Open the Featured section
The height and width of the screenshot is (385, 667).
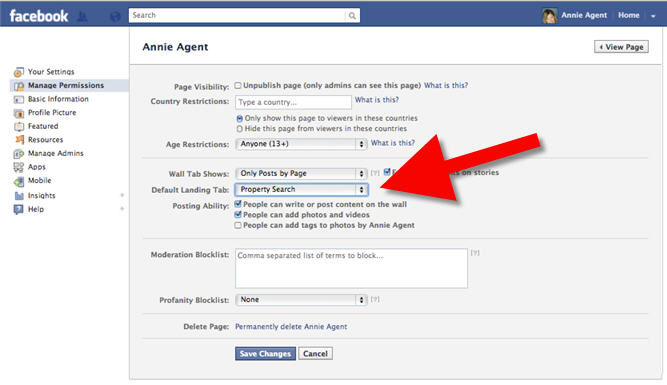pyautogui.click(x=43, y=126)
